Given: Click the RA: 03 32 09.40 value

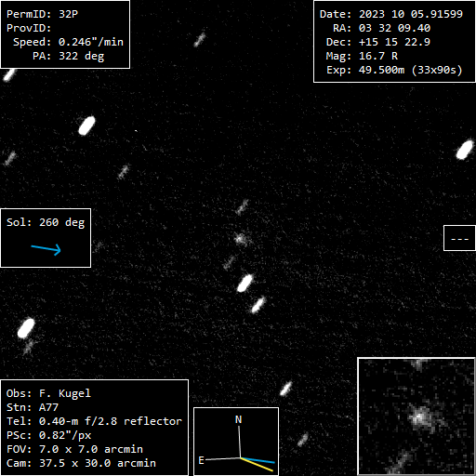Looking at the screenshot, I should click(x=381, y=28).
